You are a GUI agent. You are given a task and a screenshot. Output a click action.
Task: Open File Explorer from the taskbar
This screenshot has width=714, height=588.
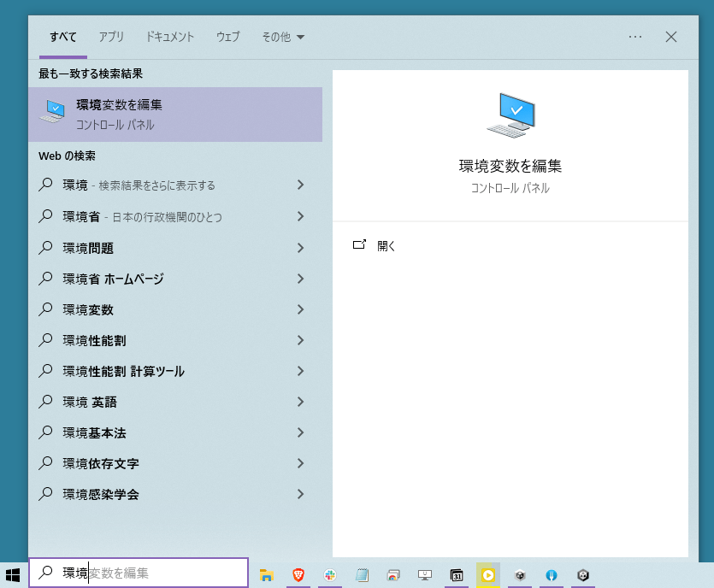coord(266,575)
